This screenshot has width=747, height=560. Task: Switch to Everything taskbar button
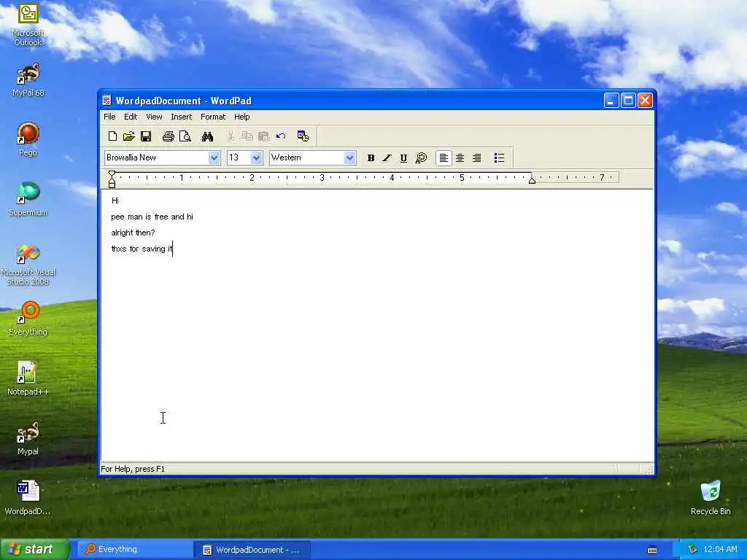click(x=134, y=550)
